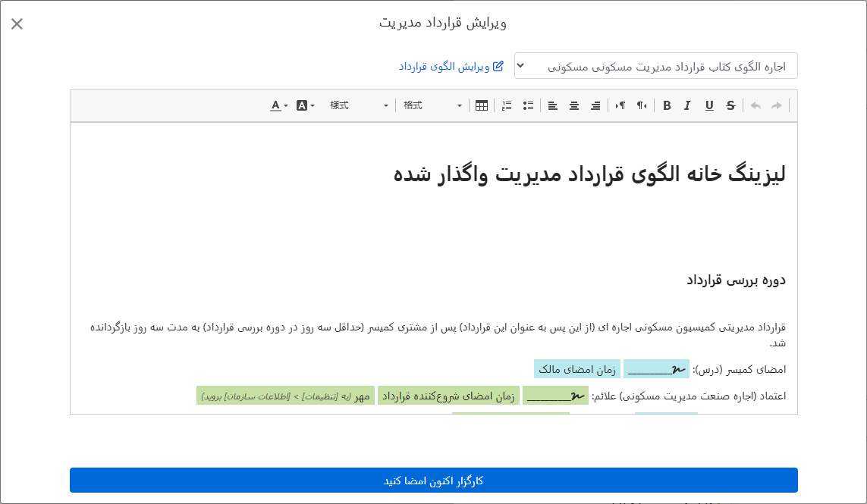
Task: Redo the last edit
Action: coord(777,105)
